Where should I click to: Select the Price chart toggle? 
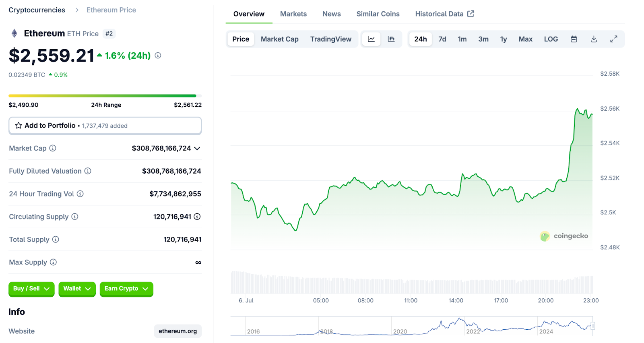[x=241, y=39]
